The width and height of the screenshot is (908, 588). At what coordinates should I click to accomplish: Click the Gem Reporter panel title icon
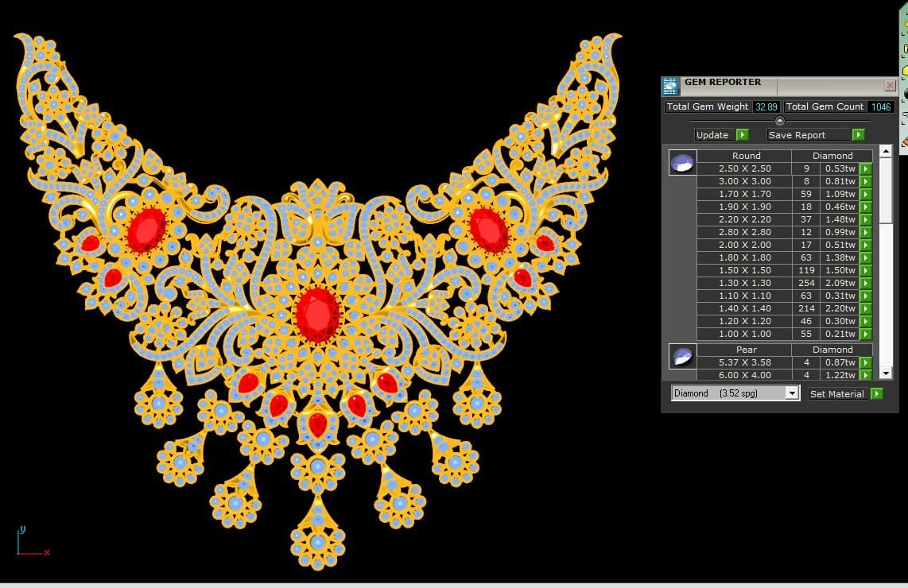pyautogui.click(x=670, y=86)
